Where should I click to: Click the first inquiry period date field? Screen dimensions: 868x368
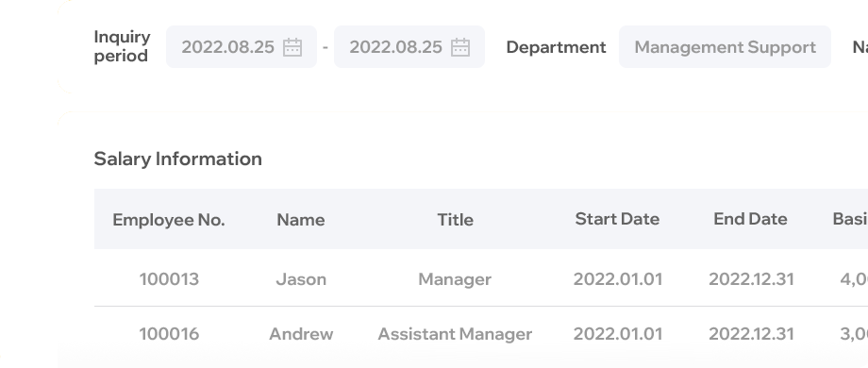242,46
